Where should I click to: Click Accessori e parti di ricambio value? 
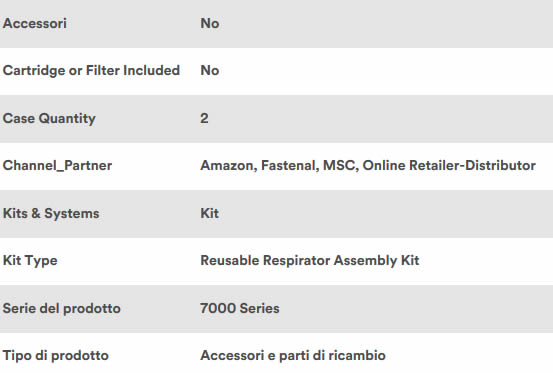(293, 356)
